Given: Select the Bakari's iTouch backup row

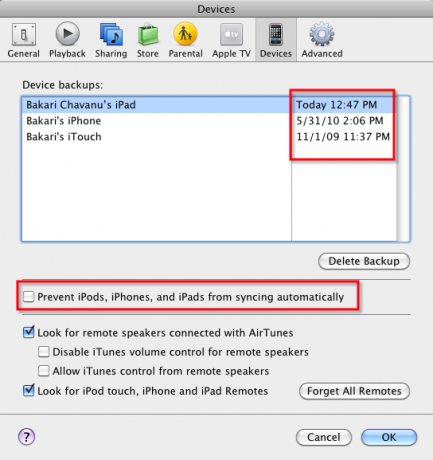Looking at the screenshot, I should point(209,137).
